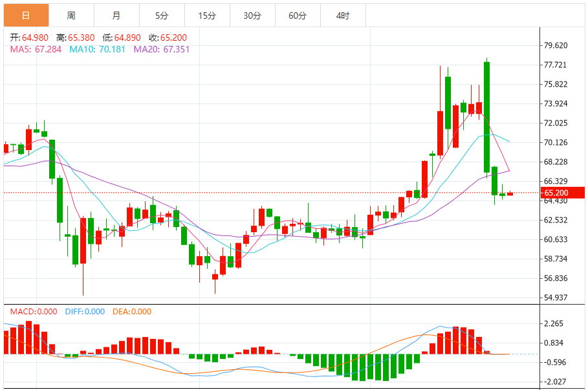The width and height of the screenshot is (588, 390).
Task: Click the 高:65.380 high price text
Action: [76, 38]
